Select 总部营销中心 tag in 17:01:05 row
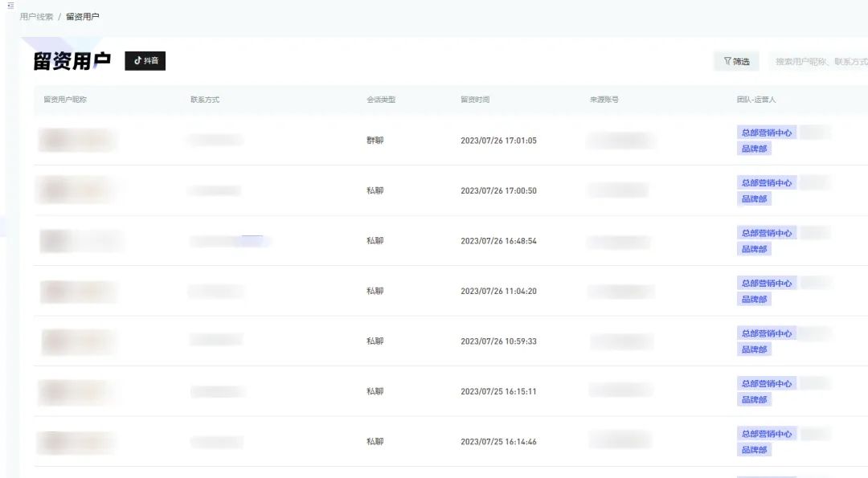Viewport: 868px width, 478px height. coord(767,133)
